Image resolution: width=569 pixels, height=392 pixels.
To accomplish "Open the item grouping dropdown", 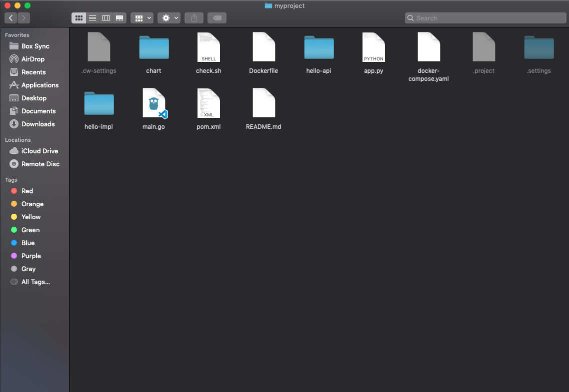I will pos(142,17).
